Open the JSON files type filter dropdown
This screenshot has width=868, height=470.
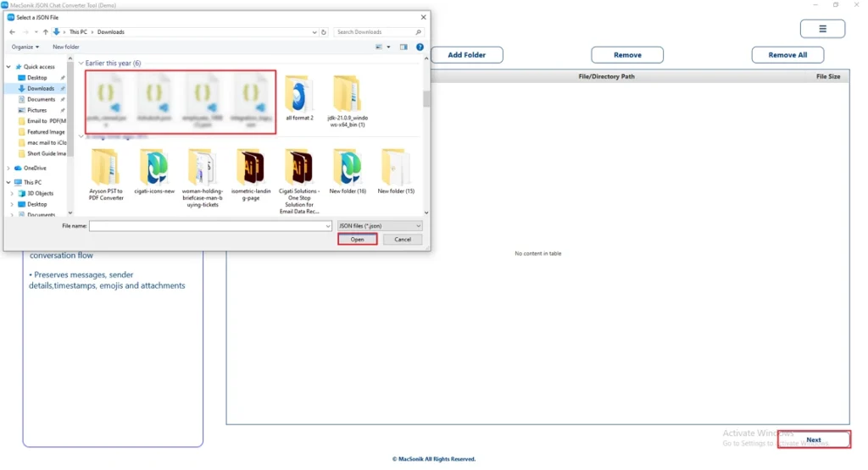point(380,226)
